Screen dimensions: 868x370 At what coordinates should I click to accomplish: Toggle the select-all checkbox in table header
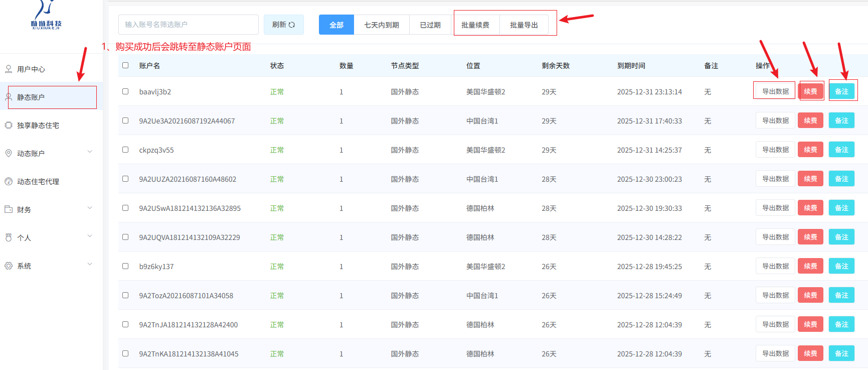pyautogui.click(x=125, y=65)
